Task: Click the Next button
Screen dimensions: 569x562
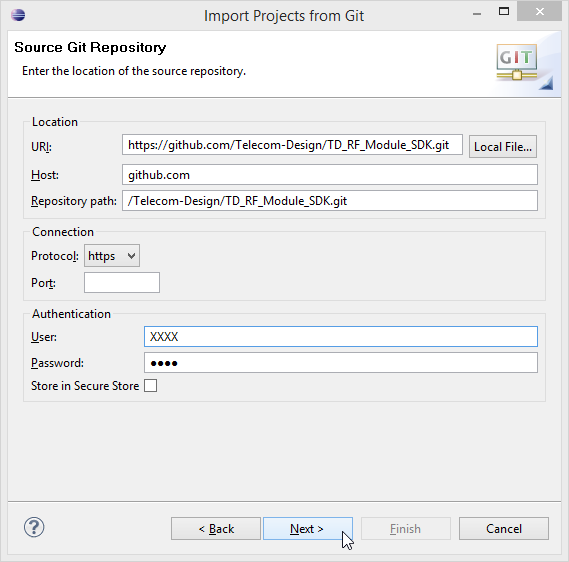Action: pos(308,529)
